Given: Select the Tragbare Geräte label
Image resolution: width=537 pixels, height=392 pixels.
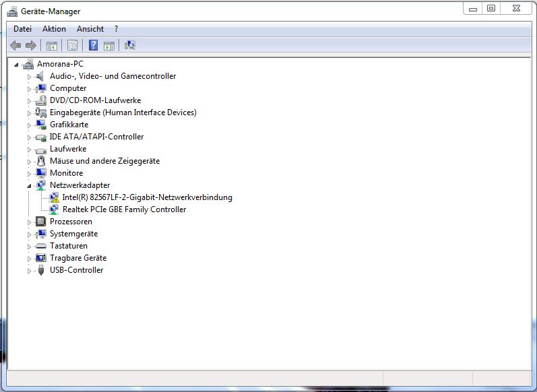Looking at the screenshot, I should (78, 258).
